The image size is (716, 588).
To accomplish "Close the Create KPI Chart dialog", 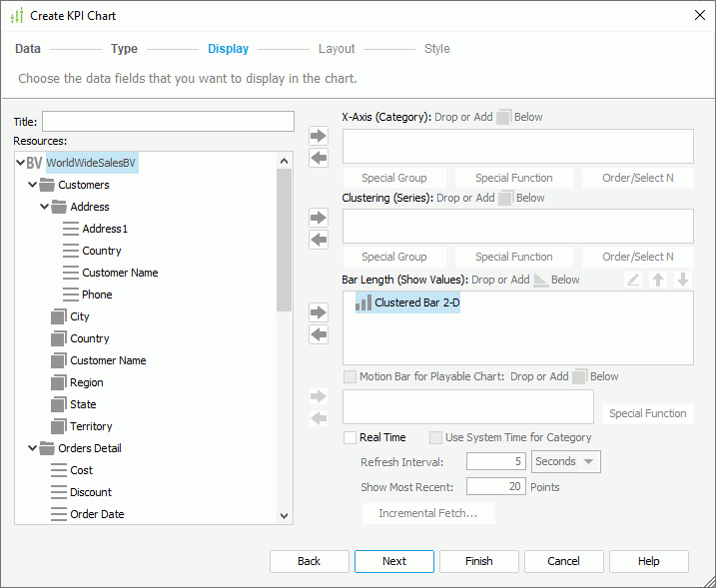I will (700, 15).
